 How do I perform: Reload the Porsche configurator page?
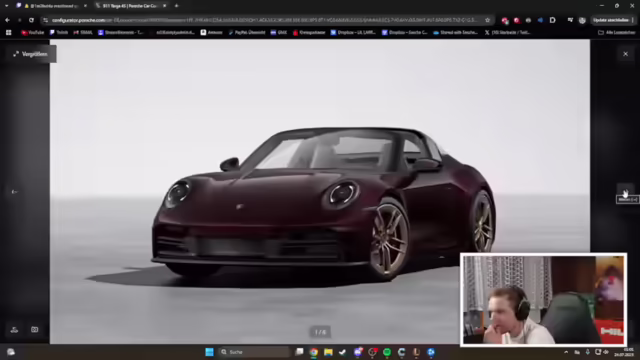coord(31,20)
